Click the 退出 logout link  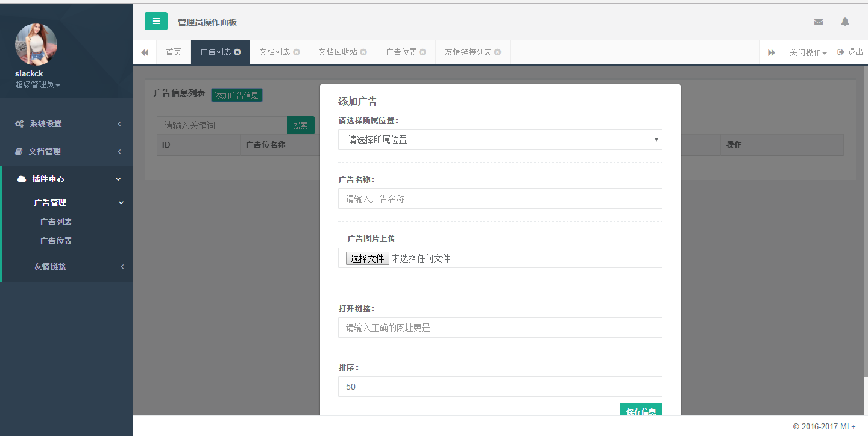tap(851, 52)
